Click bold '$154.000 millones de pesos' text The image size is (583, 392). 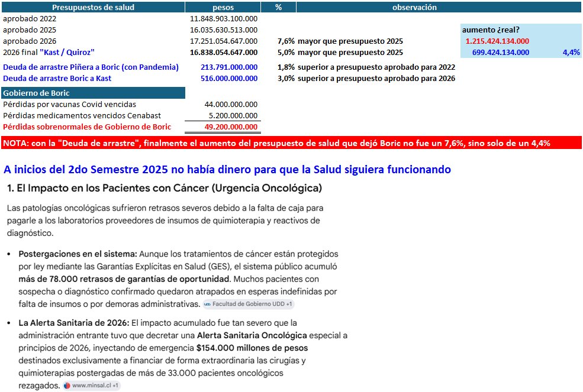pos(252,348)
